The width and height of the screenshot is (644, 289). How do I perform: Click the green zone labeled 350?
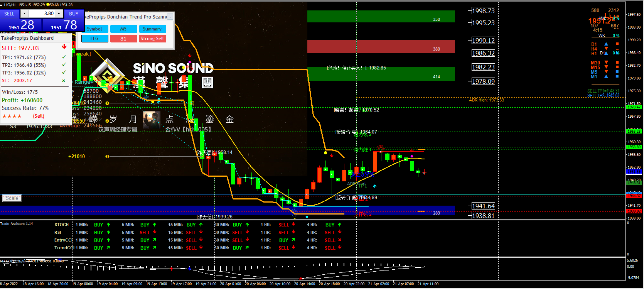tap(381, 16)
